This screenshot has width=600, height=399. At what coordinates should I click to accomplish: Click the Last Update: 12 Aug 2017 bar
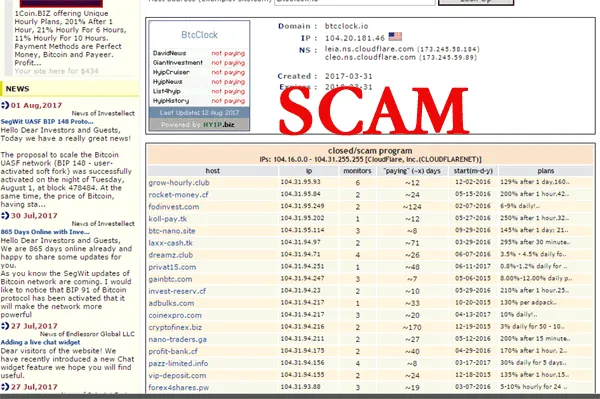pyautogui.click(x=199, y=113)
